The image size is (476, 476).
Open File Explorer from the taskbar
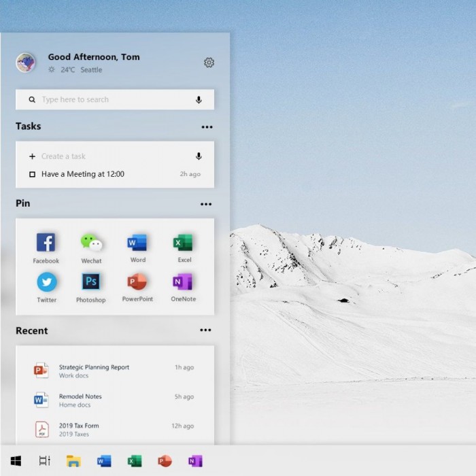[x=73, y=461]
